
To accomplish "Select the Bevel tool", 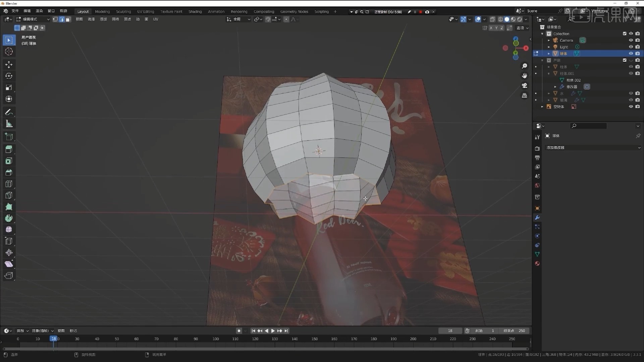I will click(x=9, y=173).
